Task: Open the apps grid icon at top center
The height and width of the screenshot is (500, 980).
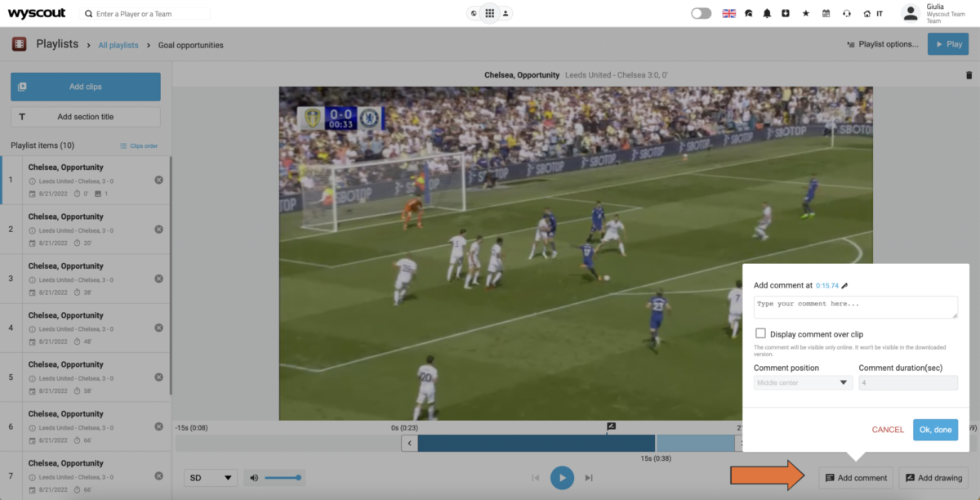Action: click(488, 13)
